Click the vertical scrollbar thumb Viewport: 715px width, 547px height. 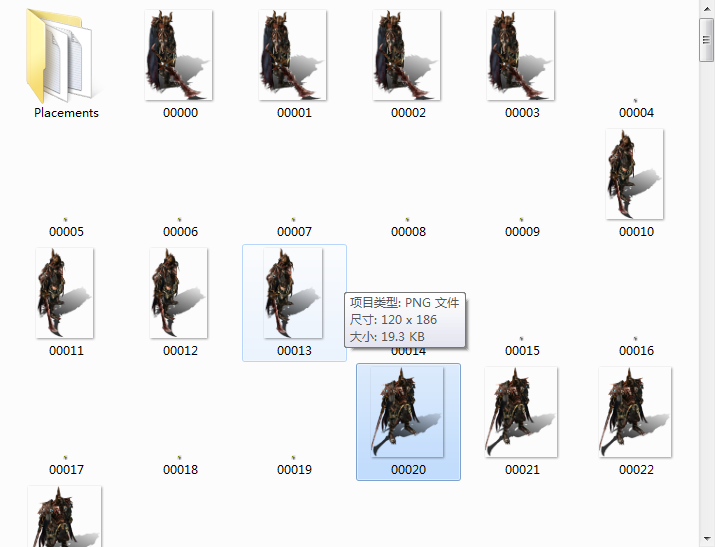pos(707,40)
